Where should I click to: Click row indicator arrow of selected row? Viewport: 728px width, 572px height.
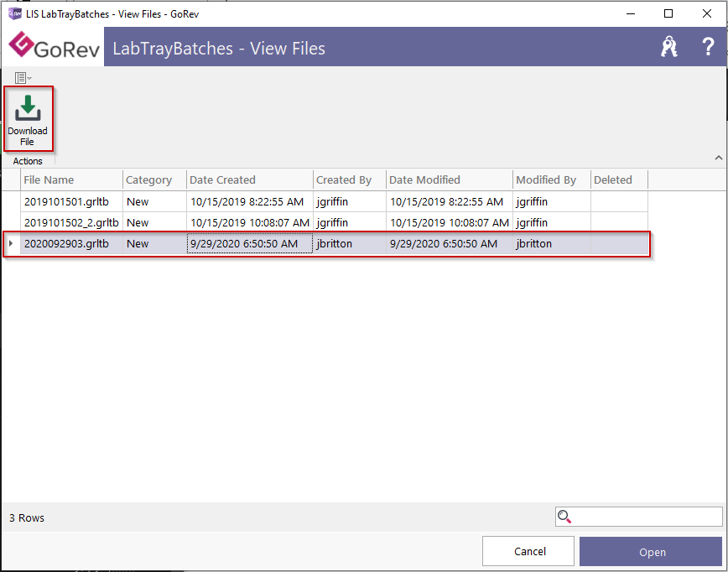pos(11,243)
